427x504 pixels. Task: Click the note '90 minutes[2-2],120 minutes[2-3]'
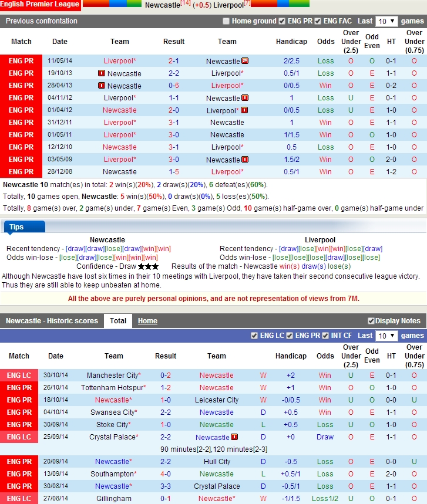(x=214, y=449)
